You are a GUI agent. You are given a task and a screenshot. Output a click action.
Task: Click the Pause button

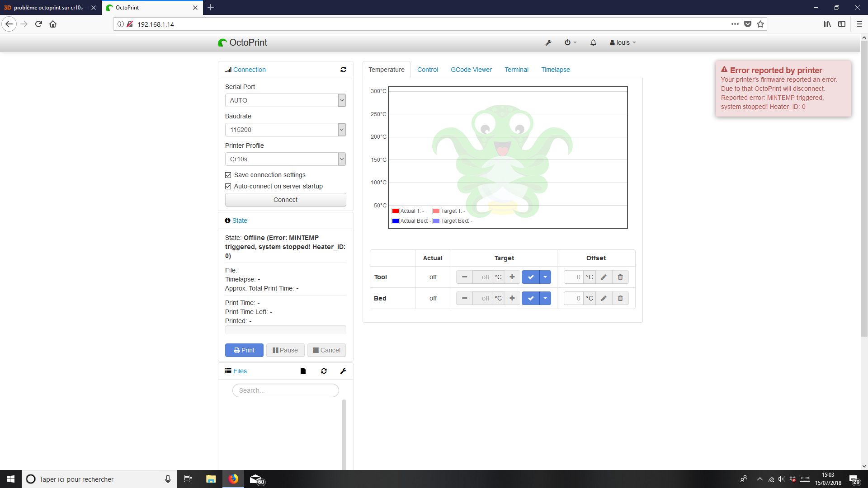click(x=285, y=350)
